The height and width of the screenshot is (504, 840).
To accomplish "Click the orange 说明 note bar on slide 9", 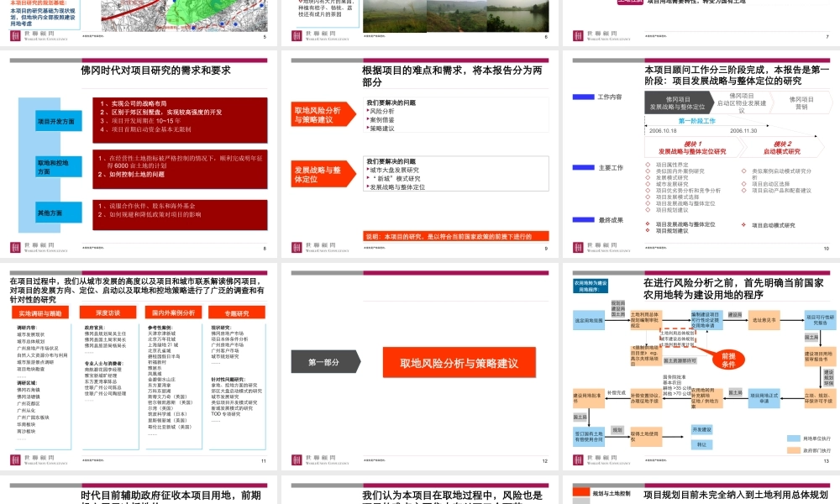I will click(456, 236).
